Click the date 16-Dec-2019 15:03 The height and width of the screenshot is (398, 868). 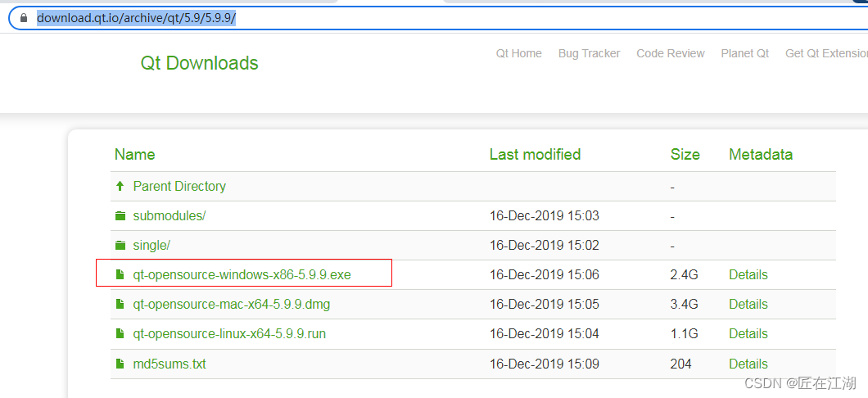click(545, 216)
